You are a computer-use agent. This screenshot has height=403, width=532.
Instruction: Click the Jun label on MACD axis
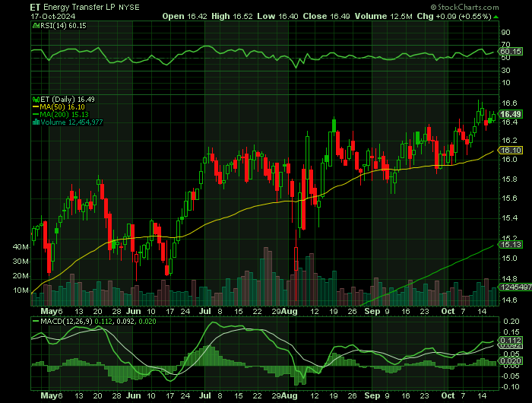tap(133, 395)
